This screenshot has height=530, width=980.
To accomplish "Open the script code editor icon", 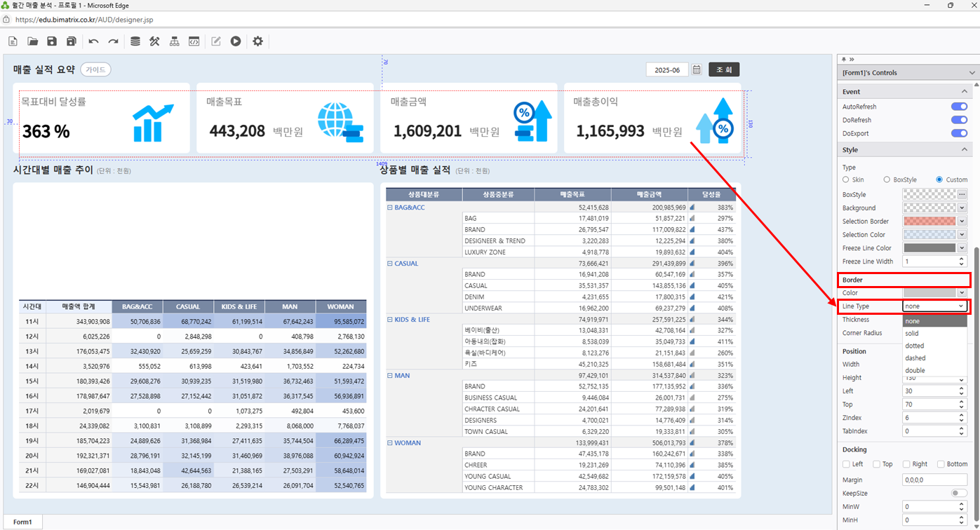I will pyautogui.click(x=194, y=41).
